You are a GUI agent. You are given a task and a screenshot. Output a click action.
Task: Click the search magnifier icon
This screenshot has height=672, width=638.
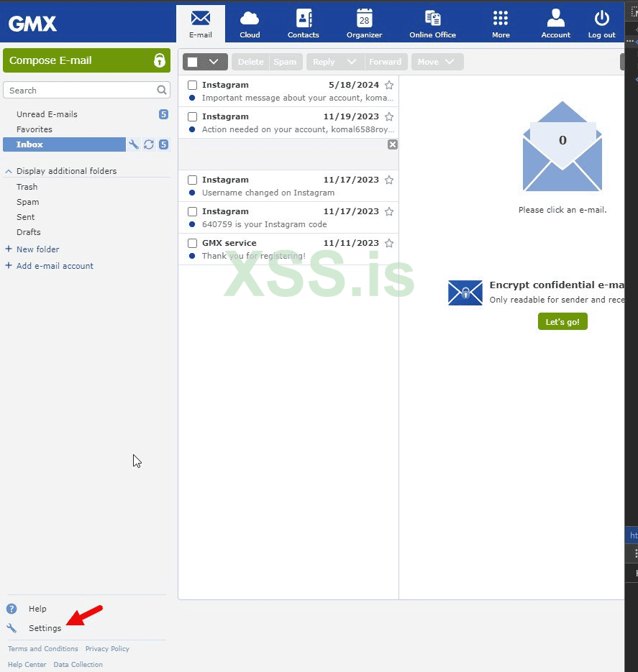[x=162, y=90]
